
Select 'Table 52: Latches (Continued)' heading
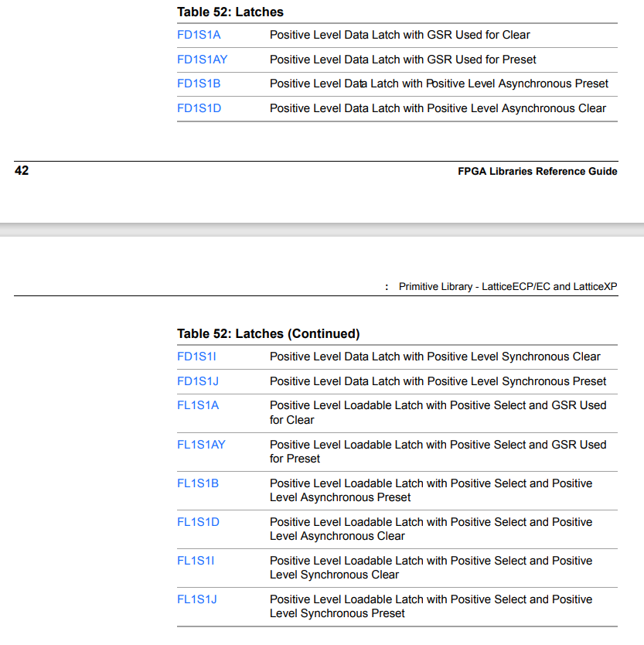(268, 333)
